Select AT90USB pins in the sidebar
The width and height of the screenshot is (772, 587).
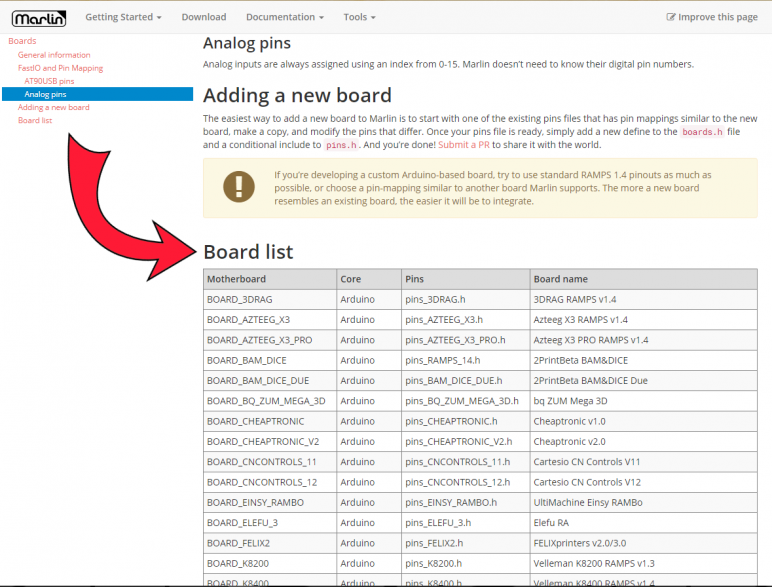[x=49, y=81]
